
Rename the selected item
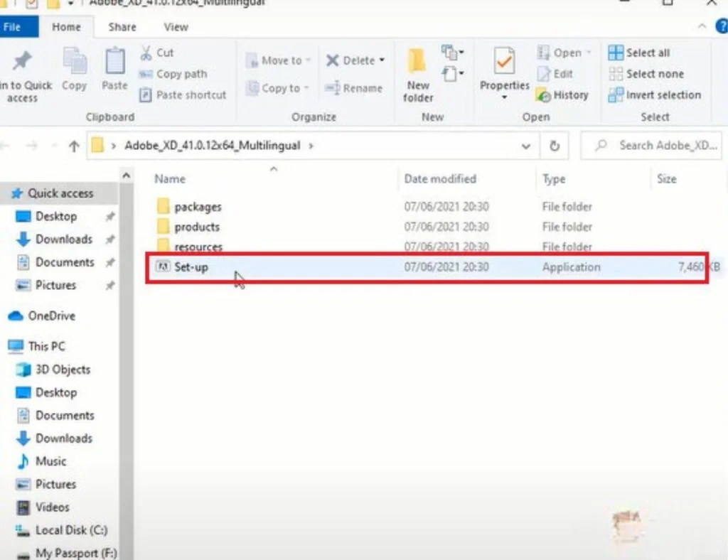click(x=354, y=88)
